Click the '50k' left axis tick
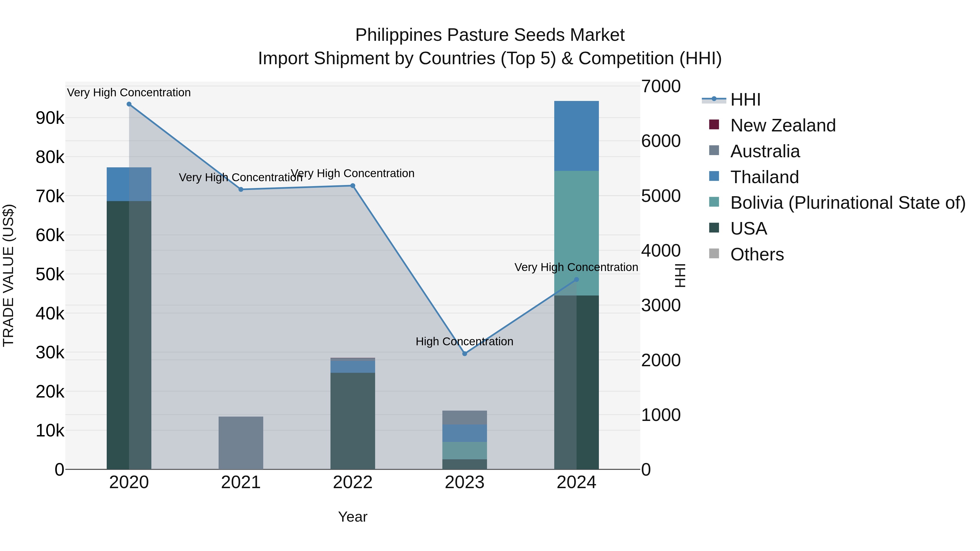Image resolution: width=980 pixels, height=551 pixels. click(x=50, y=275)
